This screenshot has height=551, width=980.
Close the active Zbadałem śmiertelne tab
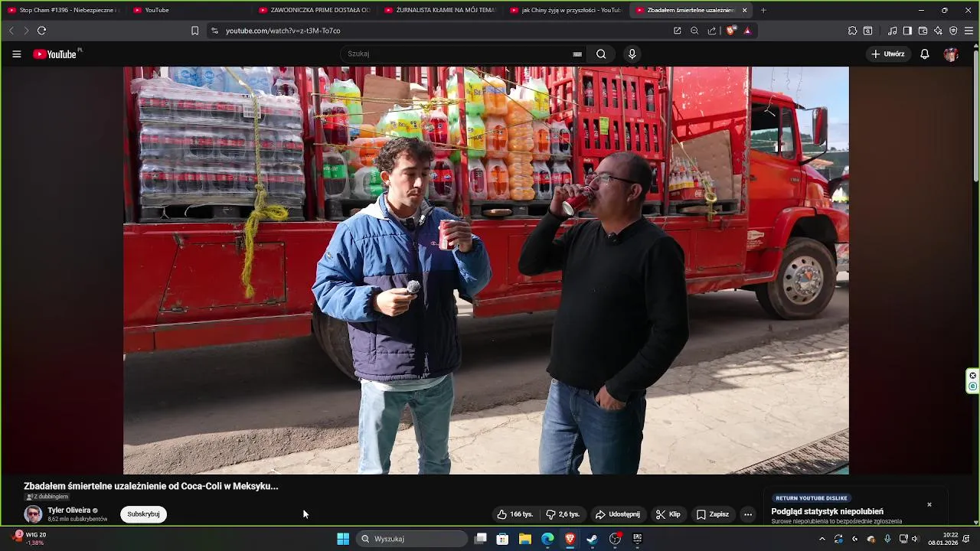[x=744, y=10]
